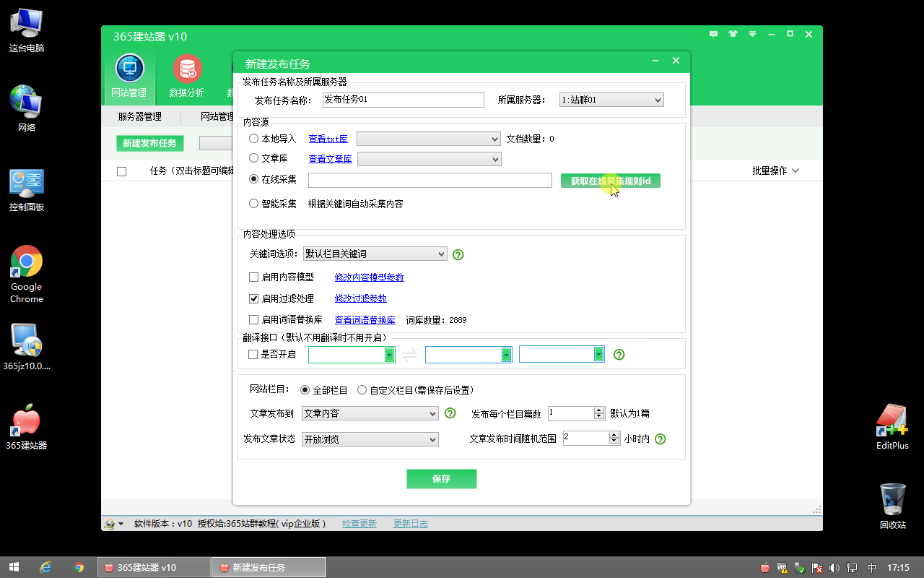Open the 文章发布到 dropdown
Viewport: 924px width, 578px height.
point(370,413)
